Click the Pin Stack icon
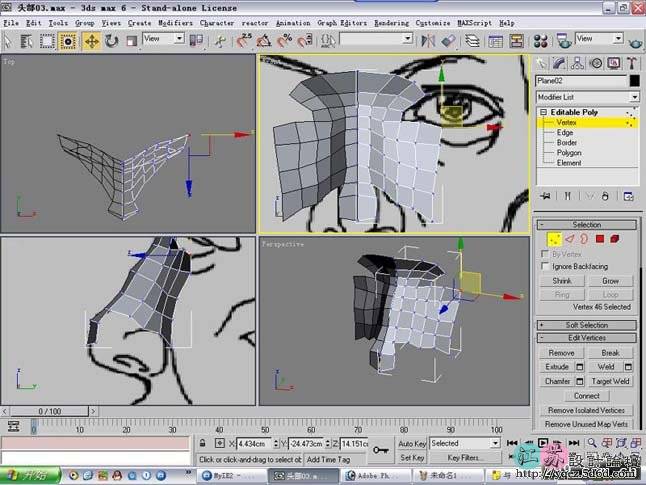This screenshot has height=485, width=646. tap(545, 196)
